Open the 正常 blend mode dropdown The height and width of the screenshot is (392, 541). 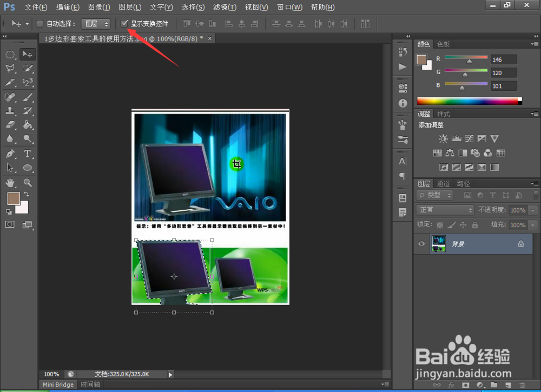445,210
